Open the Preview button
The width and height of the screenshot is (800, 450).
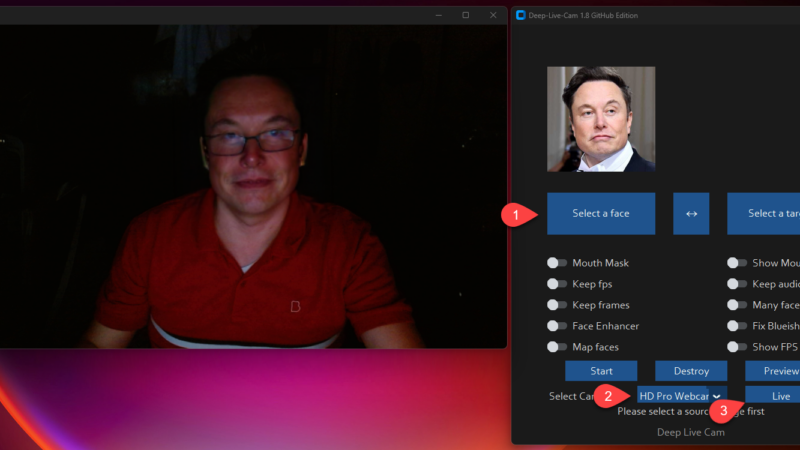(x=774, y=371)
